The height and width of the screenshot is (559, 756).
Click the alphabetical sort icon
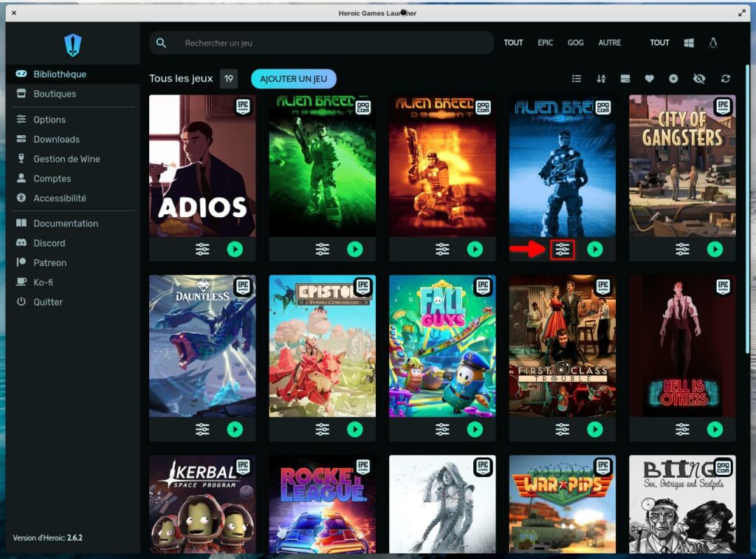click(x=601, y=79)
